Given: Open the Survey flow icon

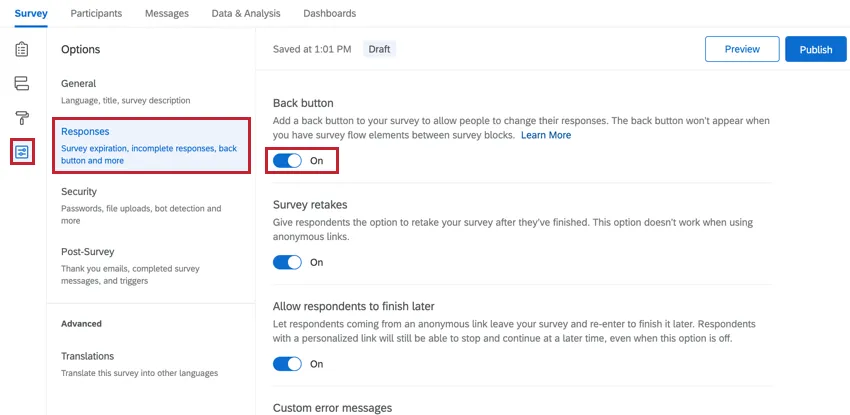Looking at the screenshot, I should point(22,83).
